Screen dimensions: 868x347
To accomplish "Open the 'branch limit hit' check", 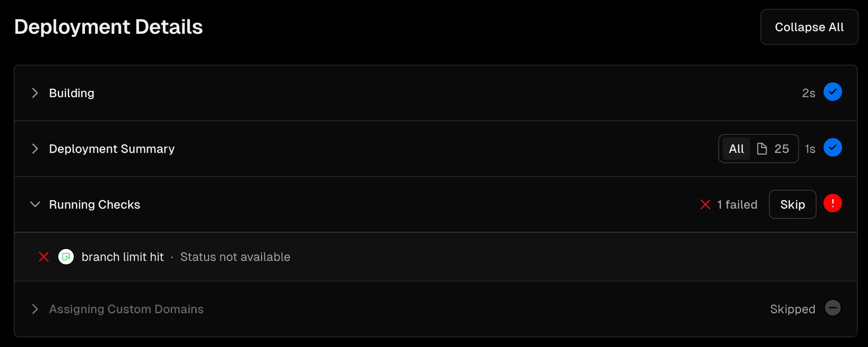I will [123, 257].
